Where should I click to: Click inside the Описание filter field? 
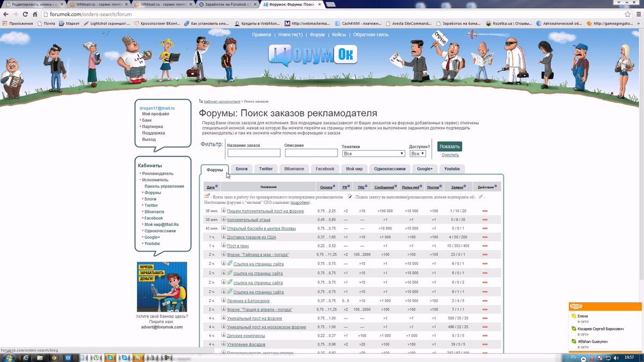311,153
